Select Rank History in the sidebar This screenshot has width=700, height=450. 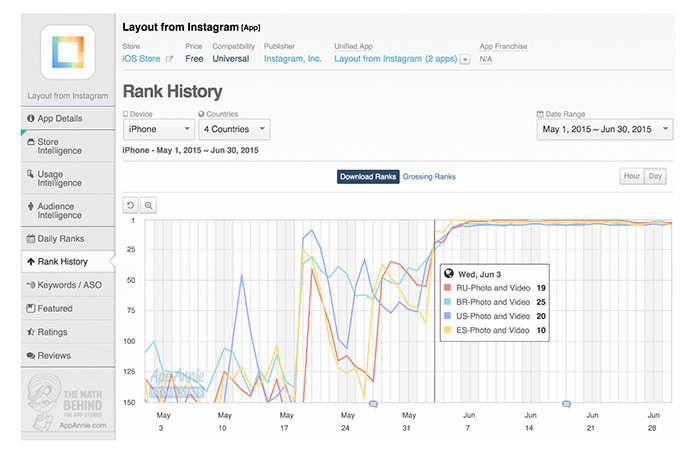pyautogui.click(x=68, y=262)
